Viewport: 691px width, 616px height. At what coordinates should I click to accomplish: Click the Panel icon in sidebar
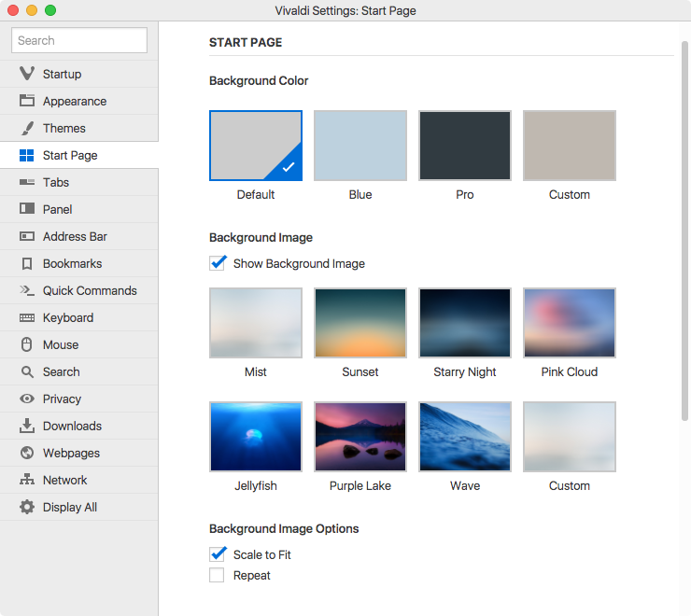(27, 209)
